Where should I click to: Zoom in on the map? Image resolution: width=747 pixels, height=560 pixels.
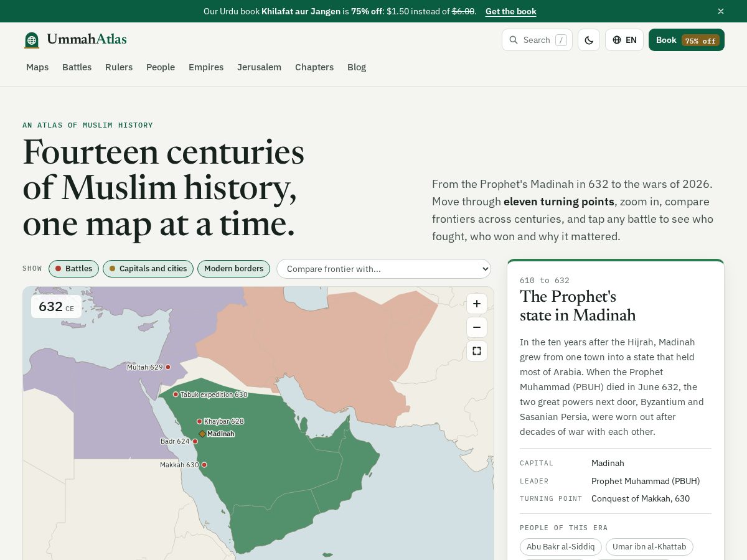tap(477, 304)
